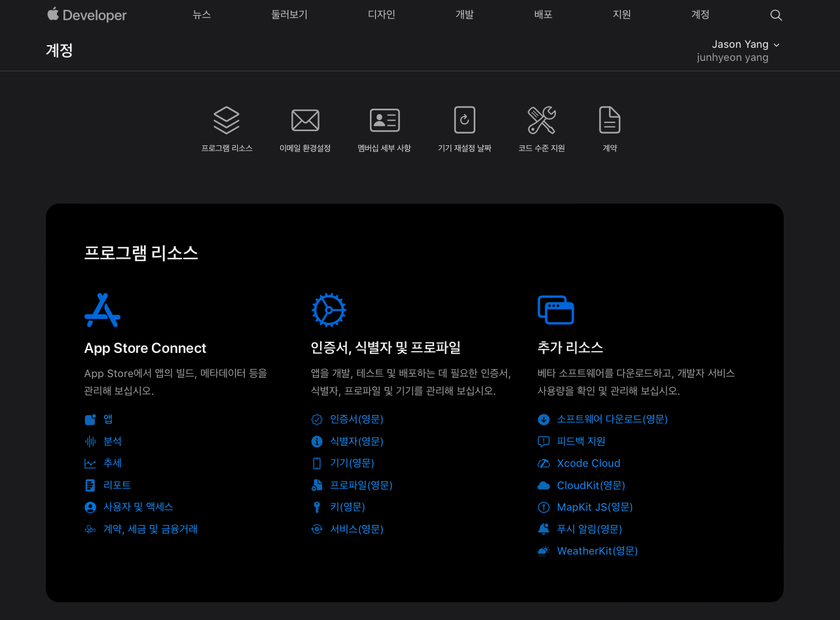840x620 pixels.
Task: Click the info icon beside 식별자(영문)
Action: tap(317, 441)
